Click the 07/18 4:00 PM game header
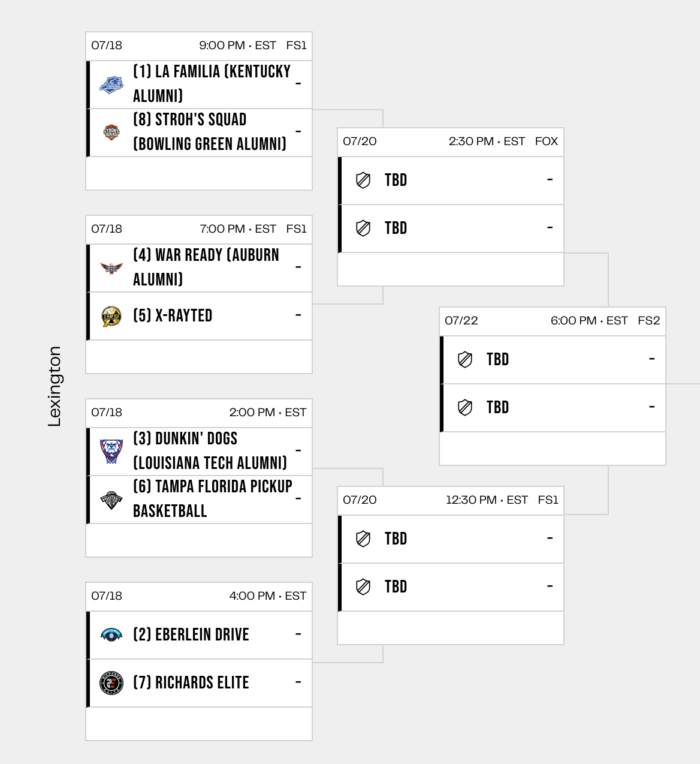Viewport: 700px width, 764px height. pos(198,596)
